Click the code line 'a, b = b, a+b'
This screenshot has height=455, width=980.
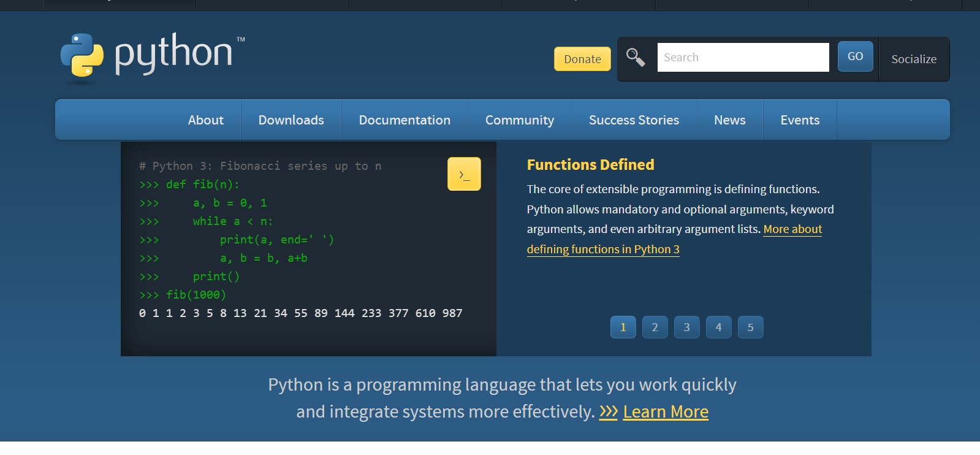264,258
